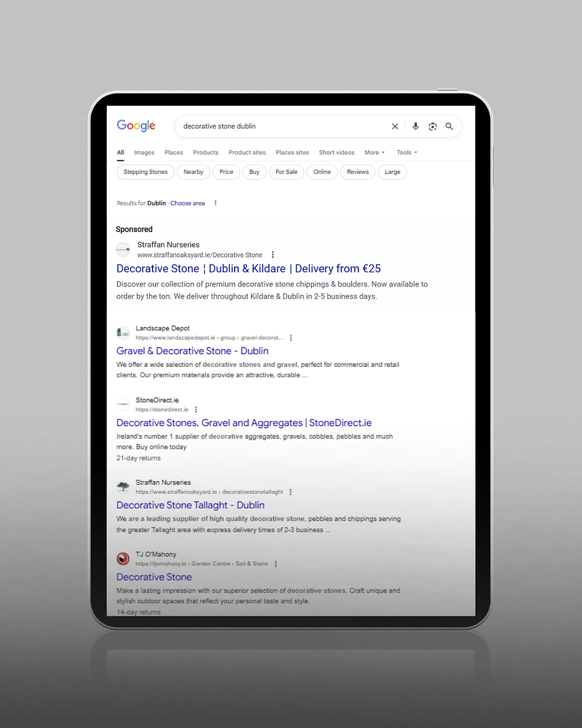Expand the Tools dropdown
Image resolution: width=582 pixels, height=728 pixels.
click(x=407, y=153)
